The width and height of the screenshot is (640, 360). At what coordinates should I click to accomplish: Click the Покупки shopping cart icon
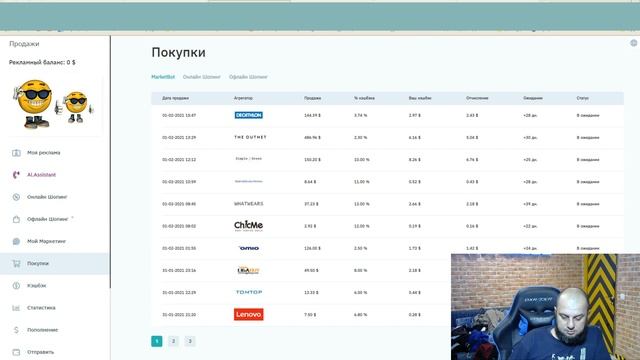click(16, 264)
